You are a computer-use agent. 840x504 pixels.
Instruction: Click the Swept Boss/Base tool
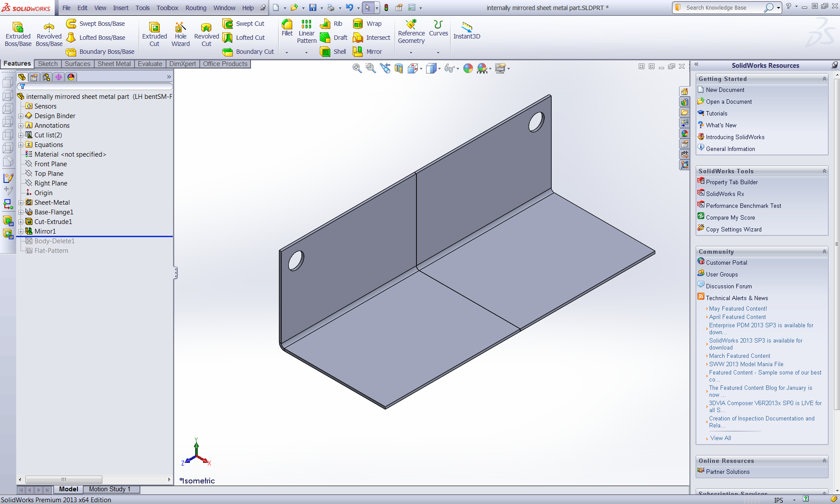(95, 24)
